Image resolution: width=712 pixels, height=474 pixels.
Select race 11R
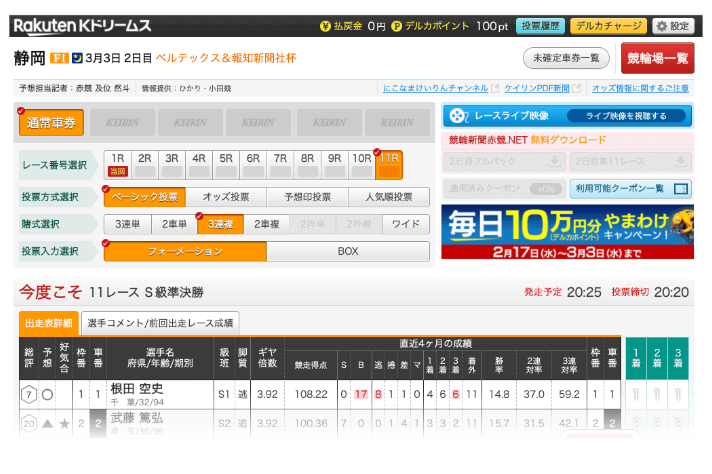click(389, 165)
